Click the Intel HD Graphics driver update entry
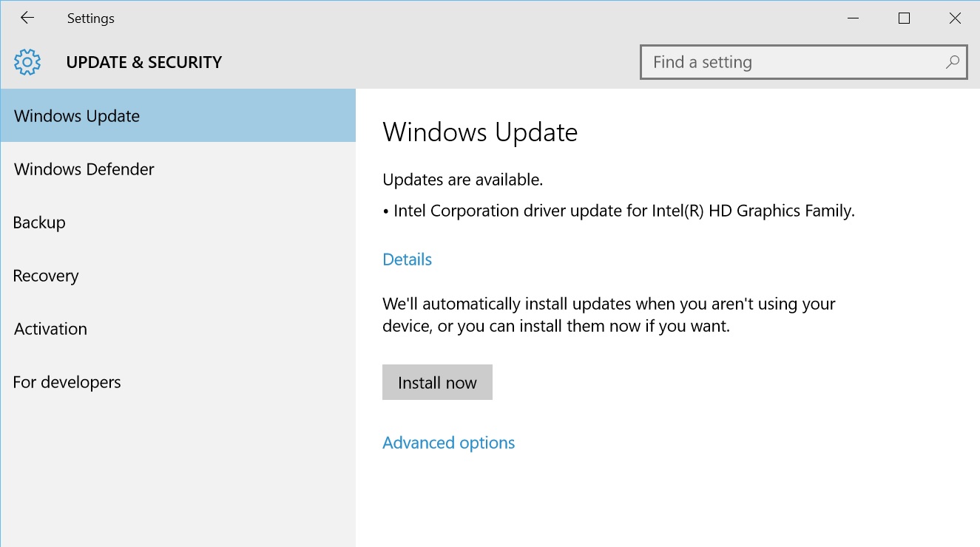The height and width of the screenshot is (547, 980). (624, 211)
